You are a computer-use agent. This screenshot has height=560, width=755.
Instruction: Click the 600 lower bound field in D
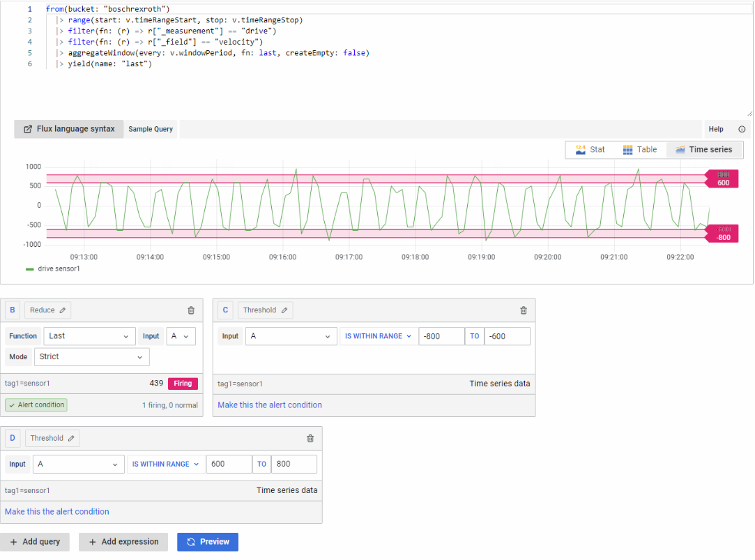[x=229, y=464]
